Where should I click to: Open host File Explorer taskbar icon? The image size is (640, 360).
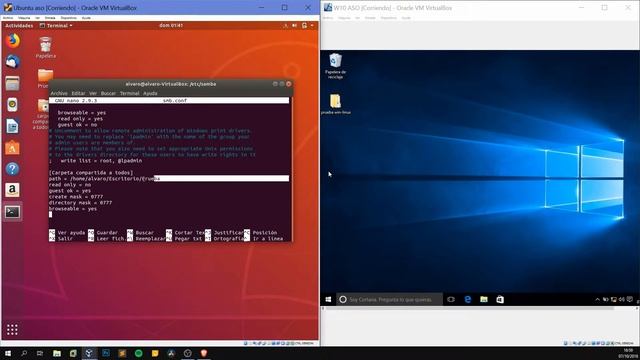[x=57, y=353]
